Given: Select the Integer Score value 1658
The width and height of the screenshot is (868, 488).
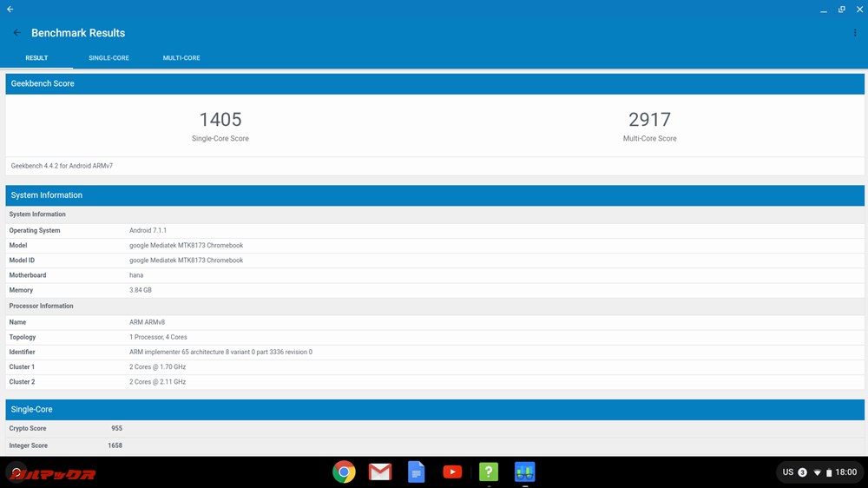Looking at the screenshot, I should pos(115,445).
